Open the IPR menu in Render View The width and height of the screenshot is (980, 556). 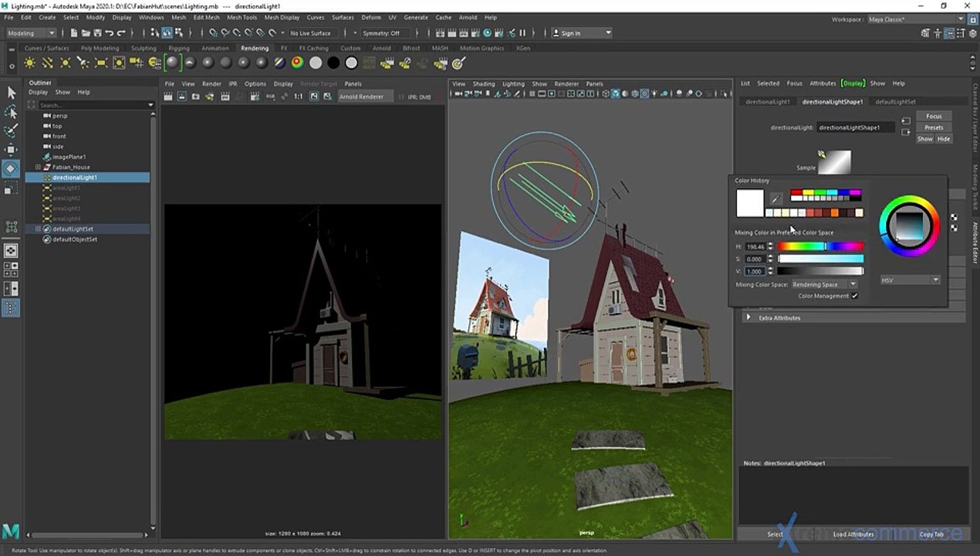(x=233, y=83)
